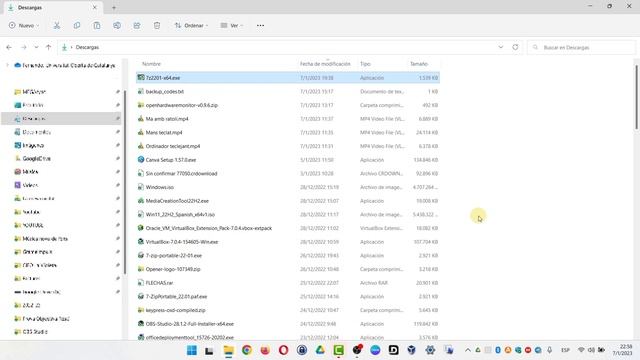
Task: Sort by the Nombre column header
Action: [x=151, y=64]
